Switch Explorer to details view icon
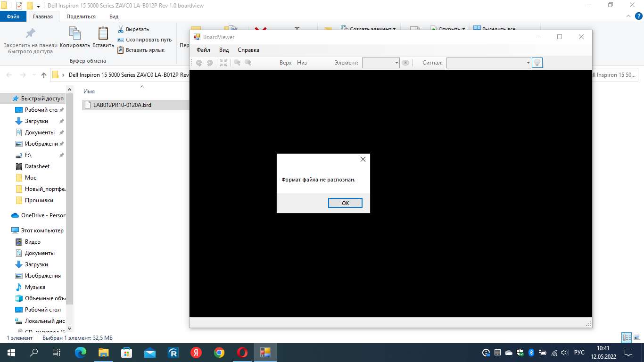This screenshot has height=362, width=644. (x=627, y=337)
